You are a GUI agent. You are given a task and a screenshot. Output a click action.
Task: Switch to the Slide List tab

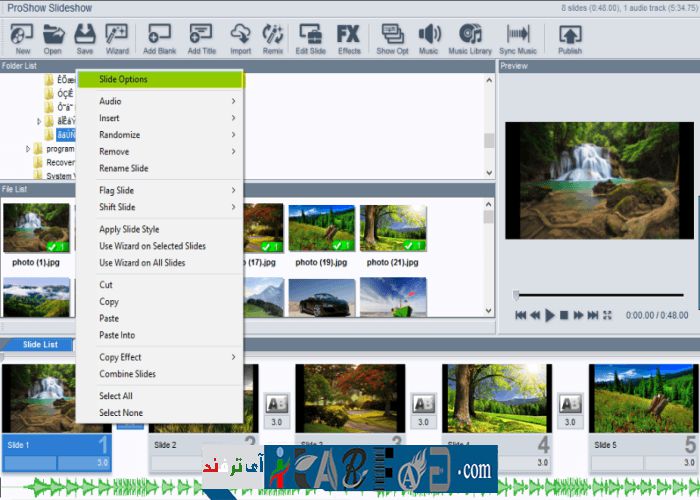(x=40, y=345)
